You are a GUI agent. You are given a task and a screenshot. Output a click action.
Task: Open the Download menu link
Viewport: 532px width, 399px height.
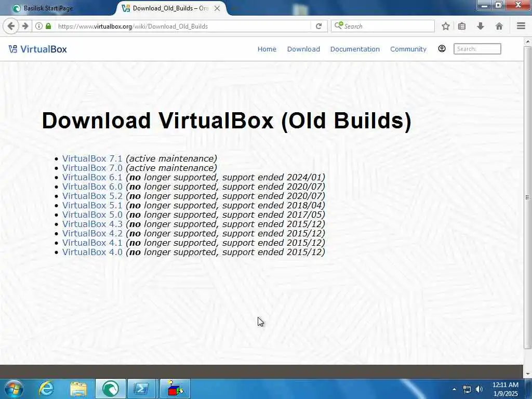(303, 49)
